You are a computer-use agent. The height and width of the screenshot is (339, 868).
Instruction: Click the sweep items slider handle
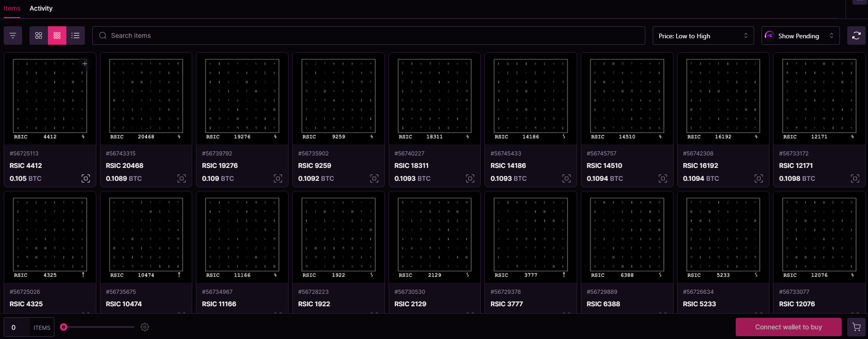(64, 327)
